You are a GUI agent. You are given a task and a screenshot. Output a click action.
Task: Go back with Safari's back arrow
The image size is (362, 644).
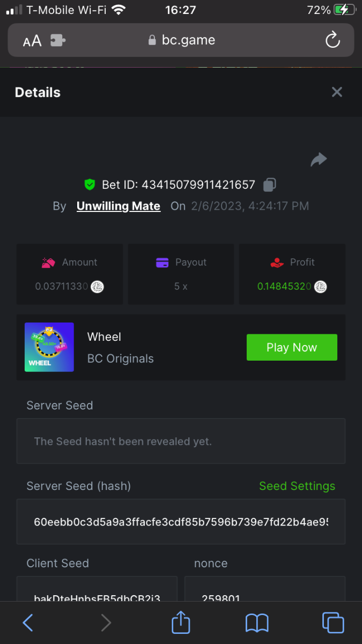click(x=28, y=623)
